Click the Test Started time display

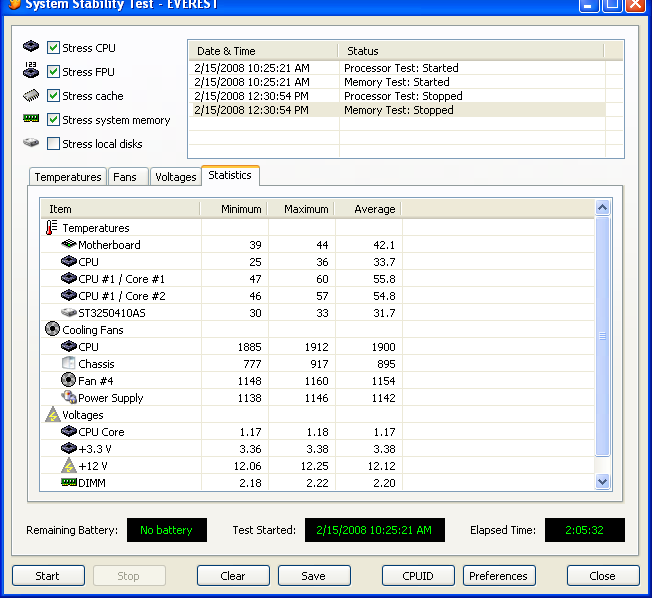pos(375,530)
